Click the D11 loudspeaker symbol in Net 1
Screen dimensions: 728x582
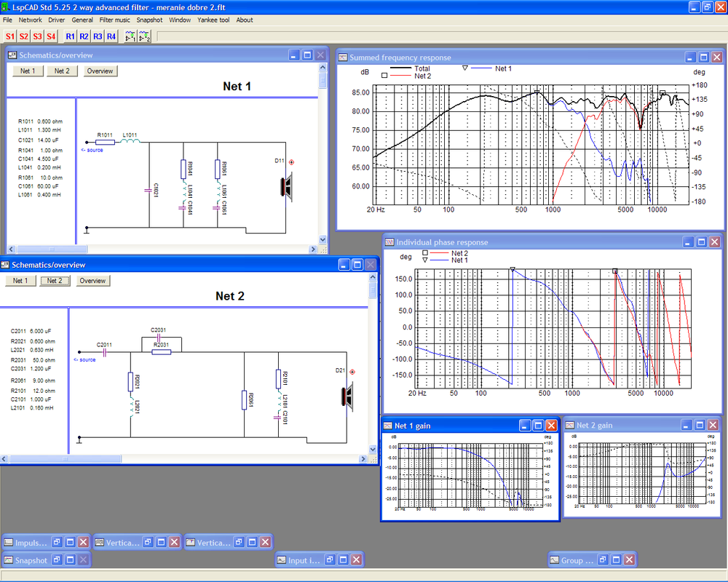coord(287,186)
